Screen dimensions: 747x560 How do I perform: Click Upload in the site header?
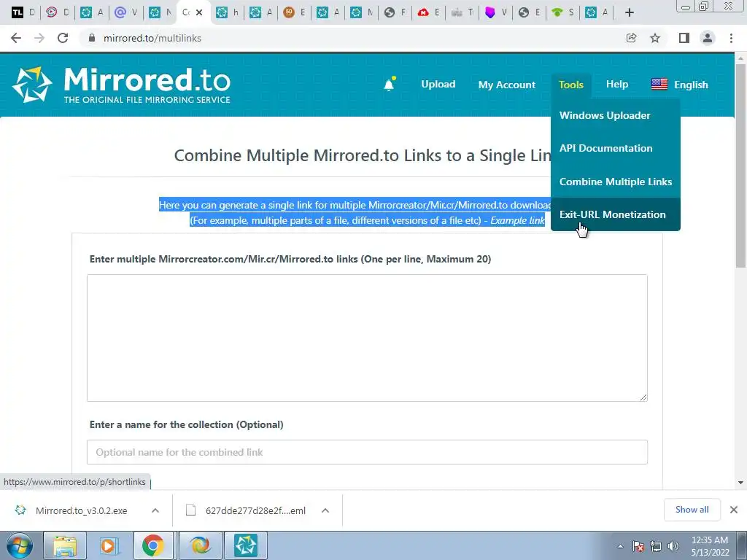pos(438,85)
